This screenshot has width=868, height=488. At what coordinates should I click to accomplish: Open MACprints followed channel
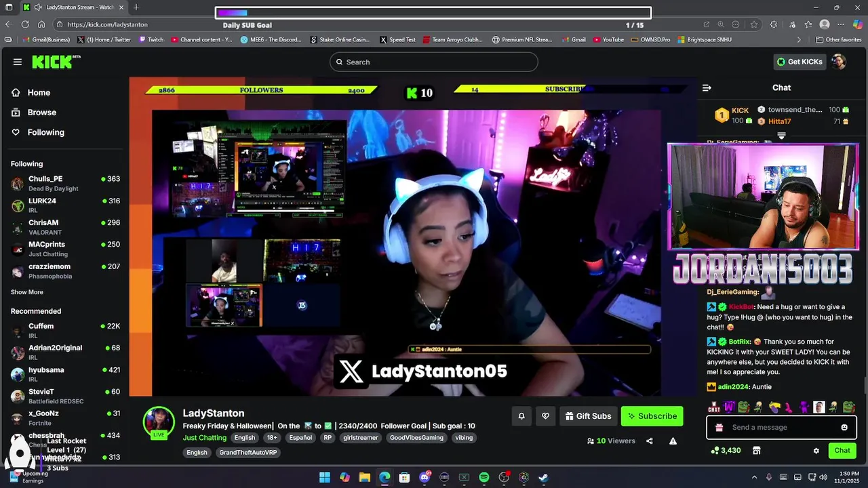[65, 249]
